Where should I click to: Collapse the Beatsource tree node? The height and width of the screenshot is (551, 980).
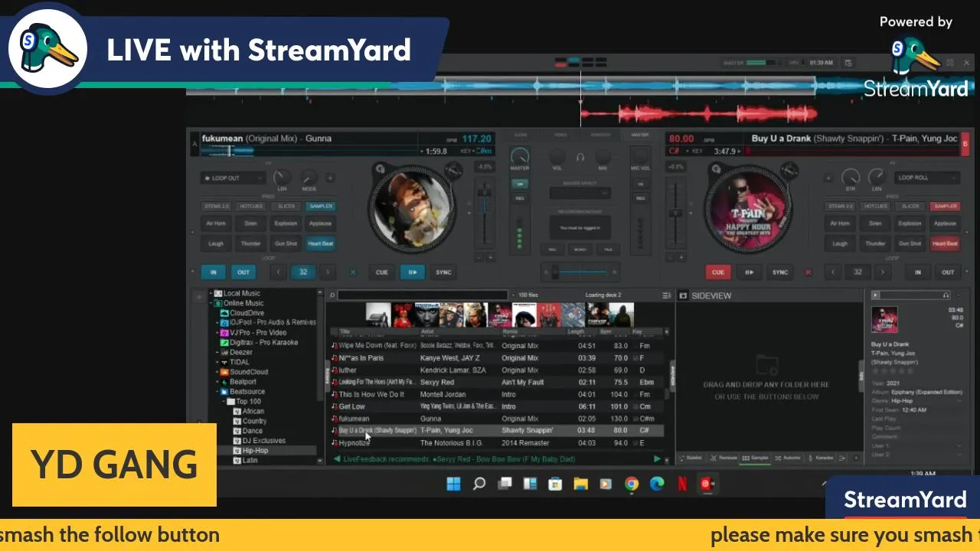(217, 391)
